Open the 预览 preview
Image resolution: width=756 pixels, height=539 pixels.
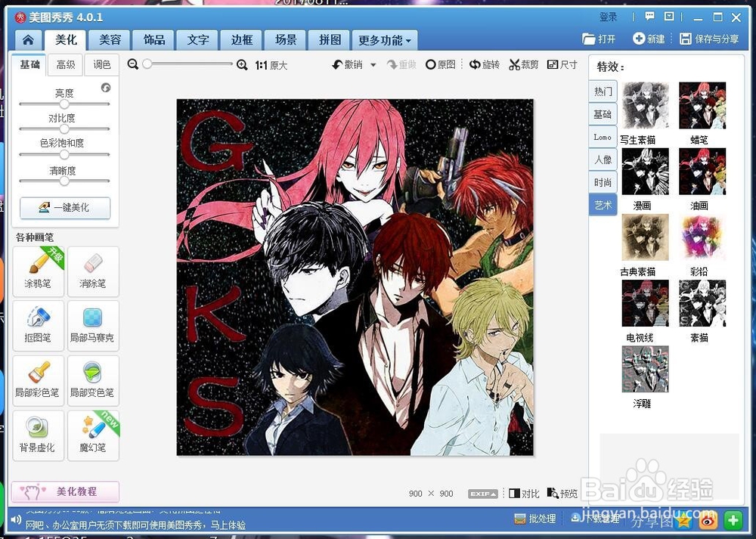point(562,493)
